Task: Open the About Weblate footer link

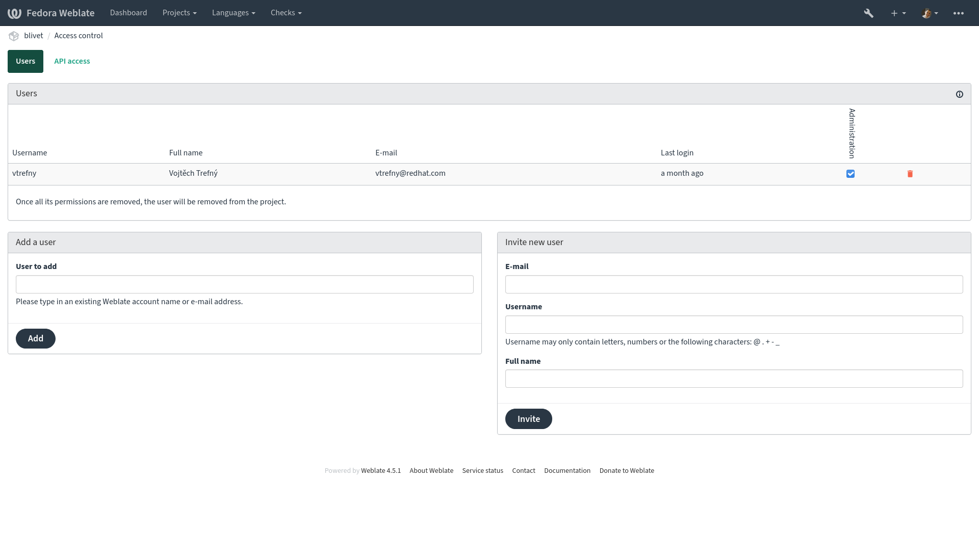Action: (431, 471)
